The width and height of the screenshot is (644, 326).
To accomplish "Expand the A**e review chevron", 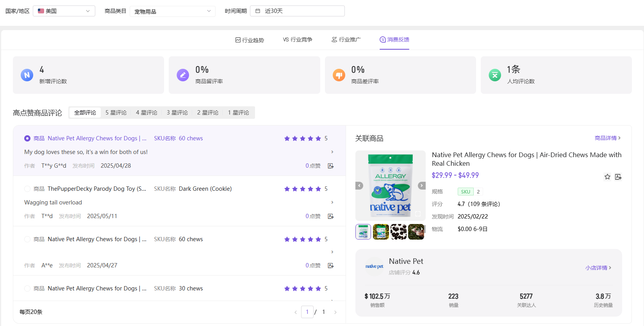I will (x=332, y=252).
